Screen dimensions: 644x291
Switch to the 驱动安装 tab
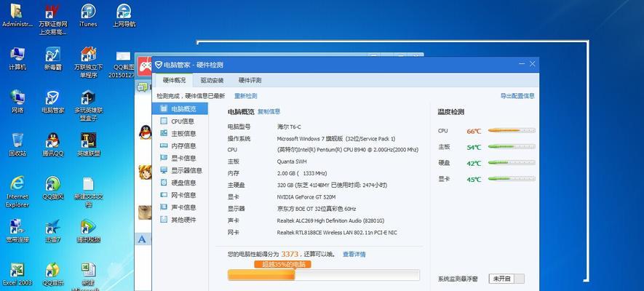click(212, 80)
